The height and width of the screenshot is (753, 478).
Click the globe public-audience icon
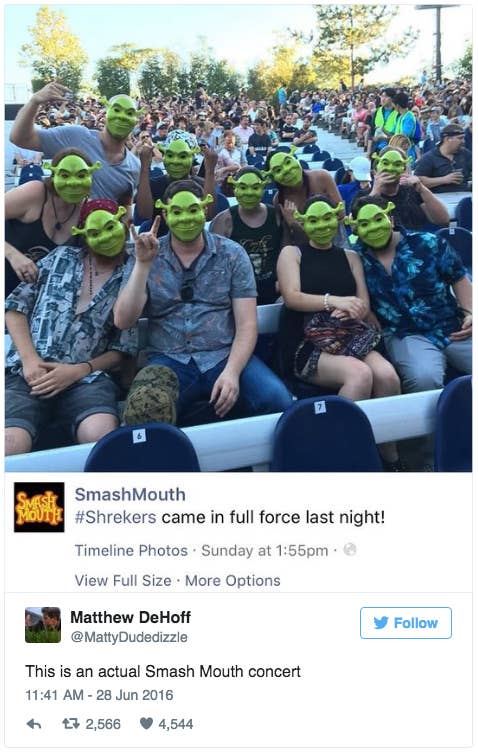click(x=350, y=549)
